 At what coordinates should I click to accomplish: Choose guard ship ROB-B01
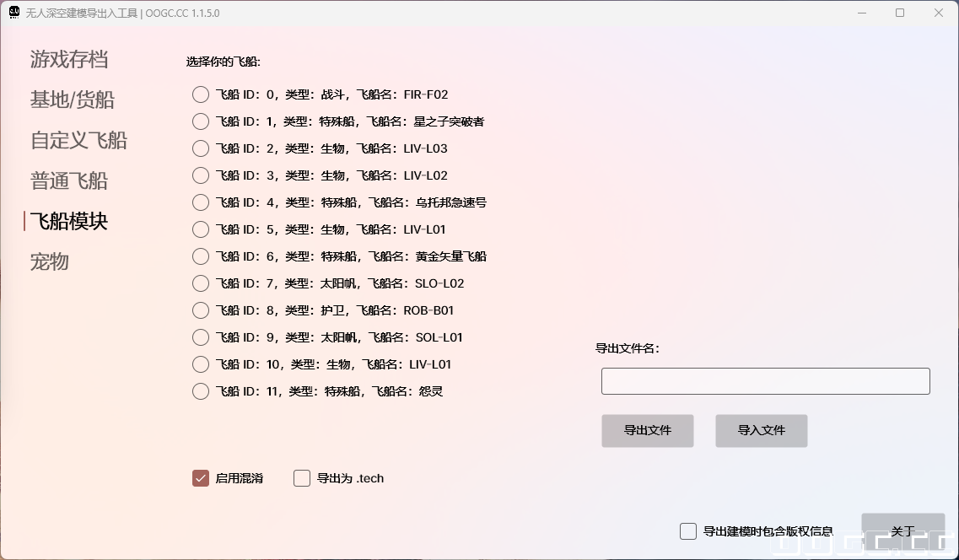[200, 310]
